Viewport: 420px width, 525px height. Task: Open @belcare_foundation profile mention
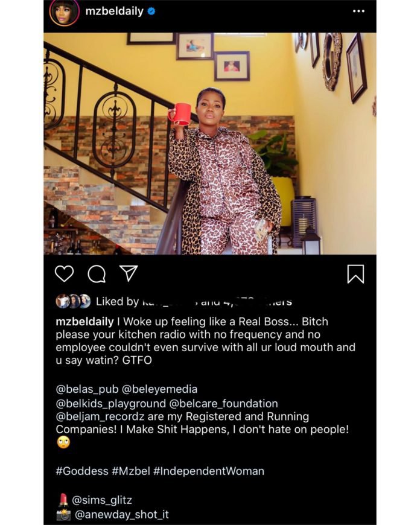pos(224,404)
